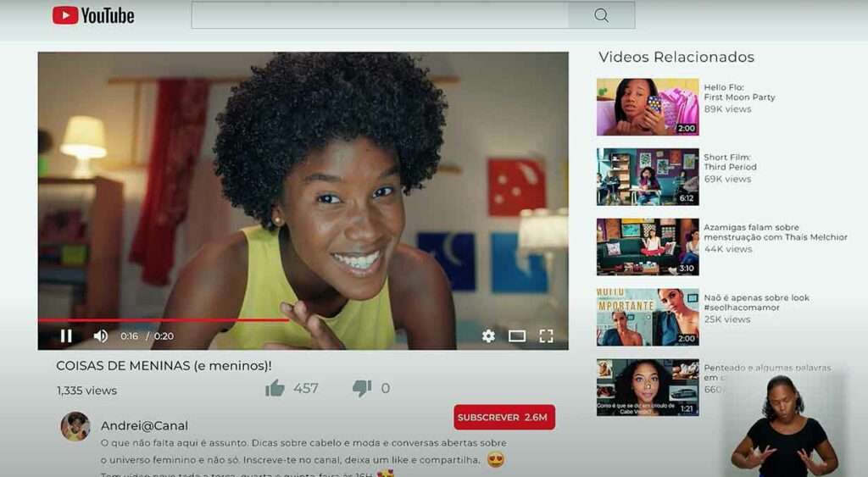The image size is (868, 477).
Task: Click the 'COISAS DE MENINAS' video title
Action: 164,366
